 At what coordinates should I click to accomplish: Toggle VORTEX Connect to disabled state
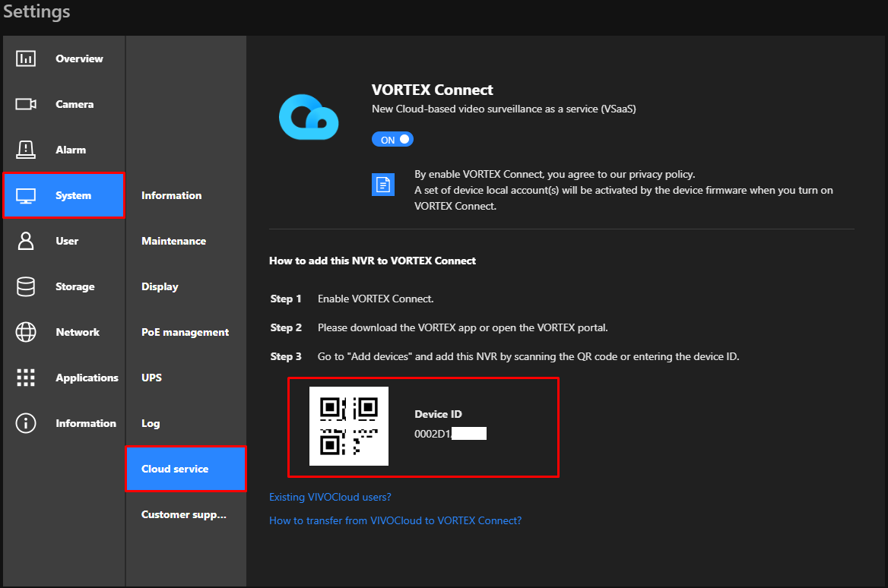(392, 139)
